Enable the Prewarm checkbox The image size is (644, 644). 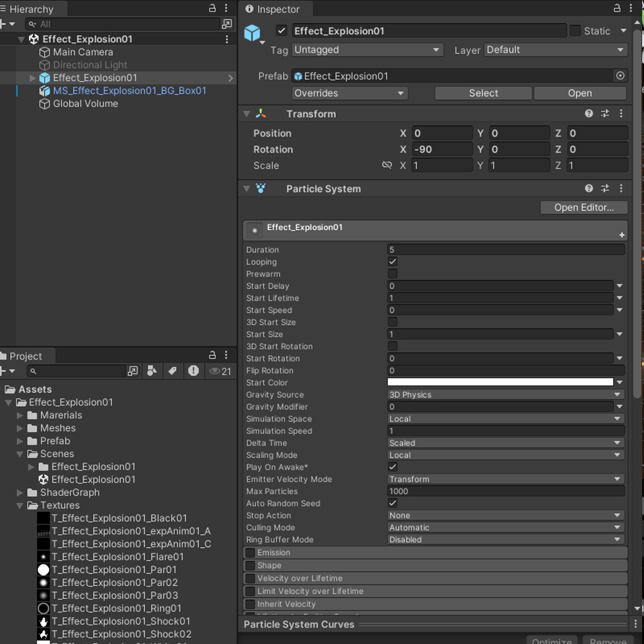pyautogui.click(x=392, y=274)
